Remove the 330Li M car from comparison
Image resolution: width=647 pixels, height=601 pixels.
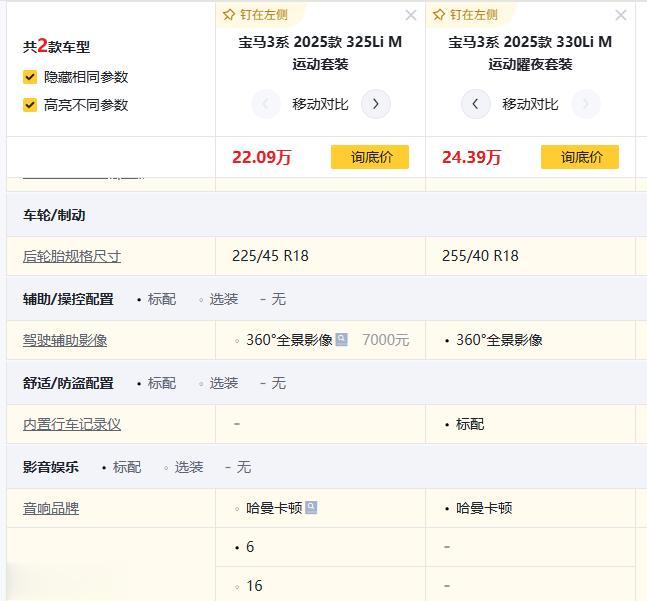click(621, 16)
